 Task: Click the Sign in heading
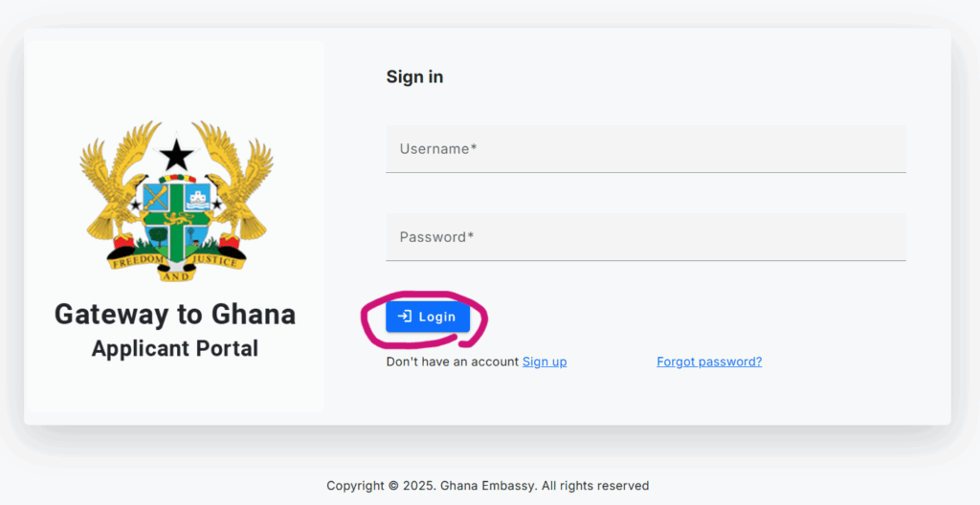point(414,77)
